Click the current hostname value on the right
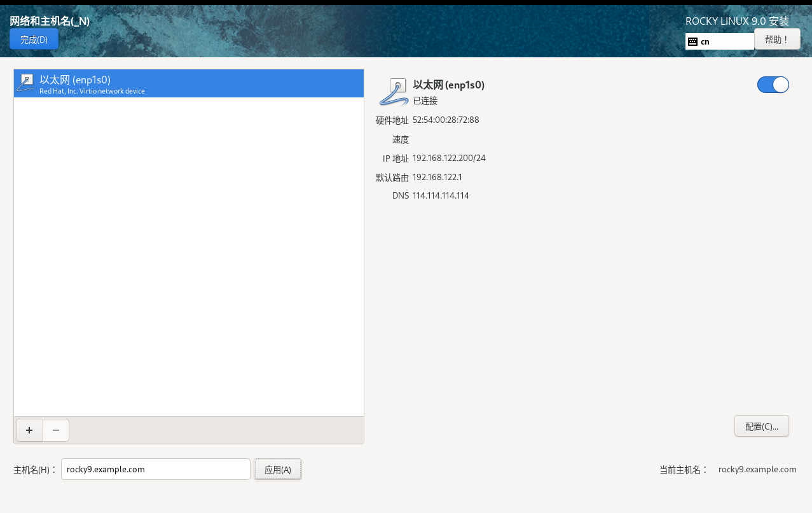 pos(757,469)
